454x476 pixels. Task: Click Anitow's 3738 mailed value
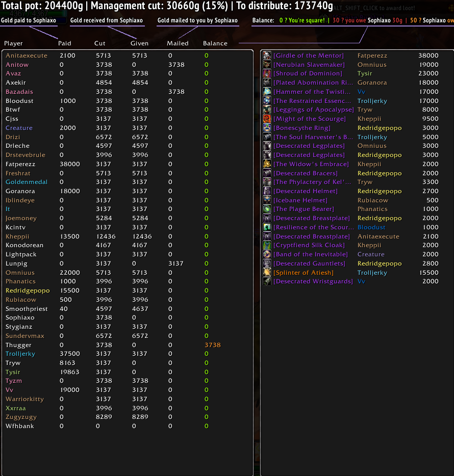[176, 65]
